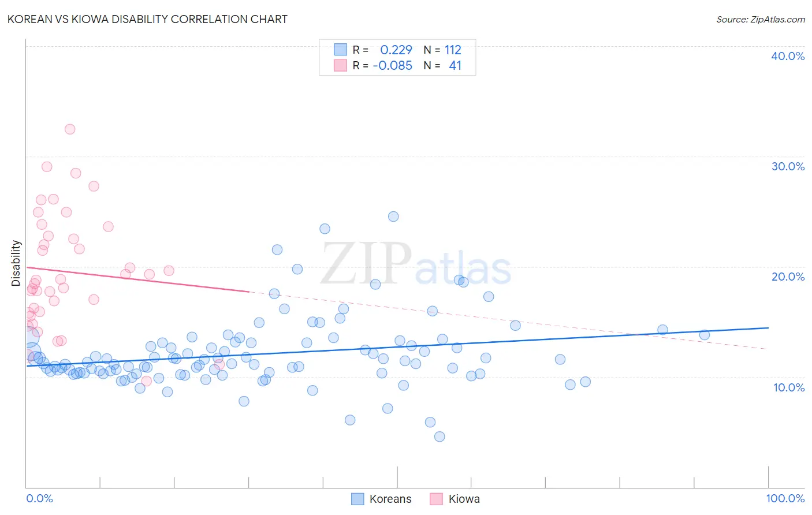This screenshot has height=515, width=812.
Task: Click the Disability y-axis title
Action: (16, 263)
